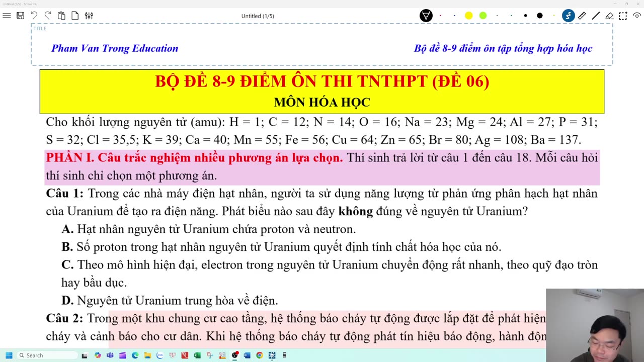644x362 pixels.
Task: Click the 'Bộ đề 8-9 điểm ôn tập' header text
Action: click(503, 48)
